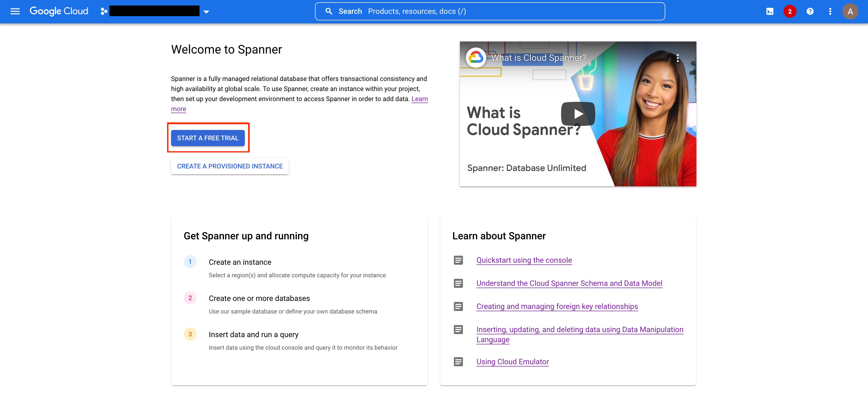Open Understand the Cloud Spanner Schema link
The height and width of the screenshot is (407, 868).
[569, 283]
